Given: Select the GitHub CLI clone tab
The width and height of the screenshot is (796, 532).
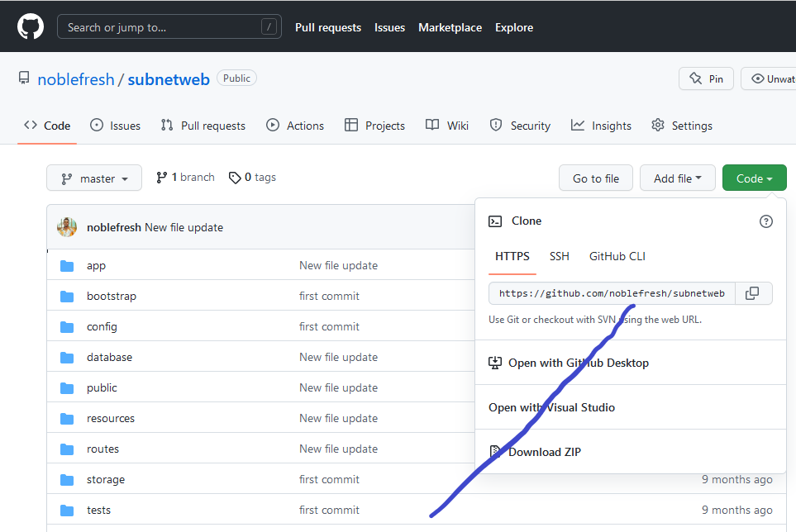Looking at the screenshot, I should [x=617, y=257].
